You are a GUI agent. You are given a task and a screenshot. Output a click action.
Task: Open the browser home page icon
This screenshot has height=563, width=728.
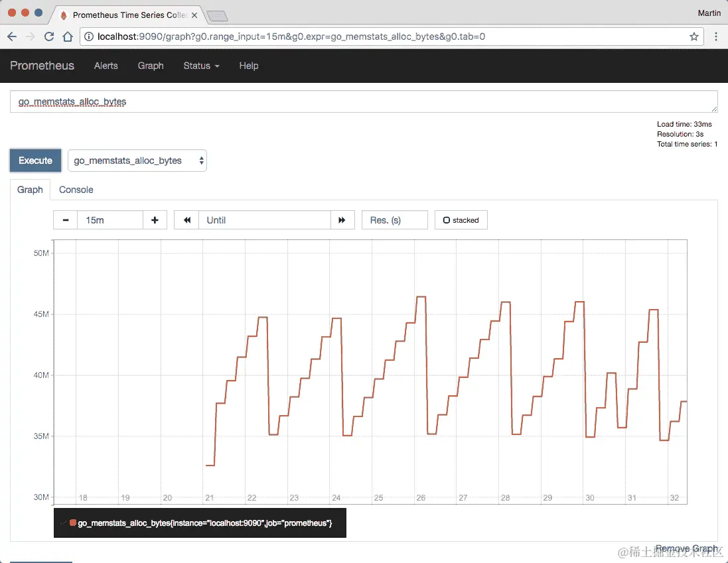point(68,36)
